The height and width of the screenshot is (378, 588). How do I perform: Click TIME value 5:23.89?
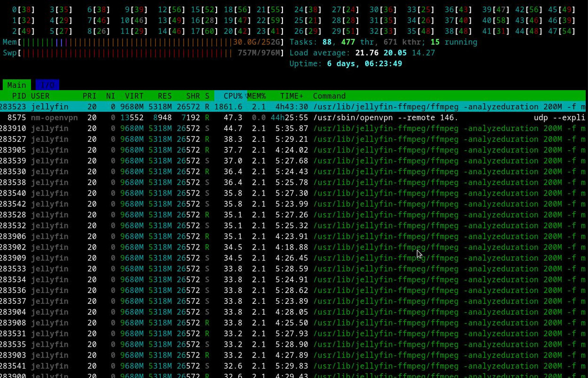[292, 301]
